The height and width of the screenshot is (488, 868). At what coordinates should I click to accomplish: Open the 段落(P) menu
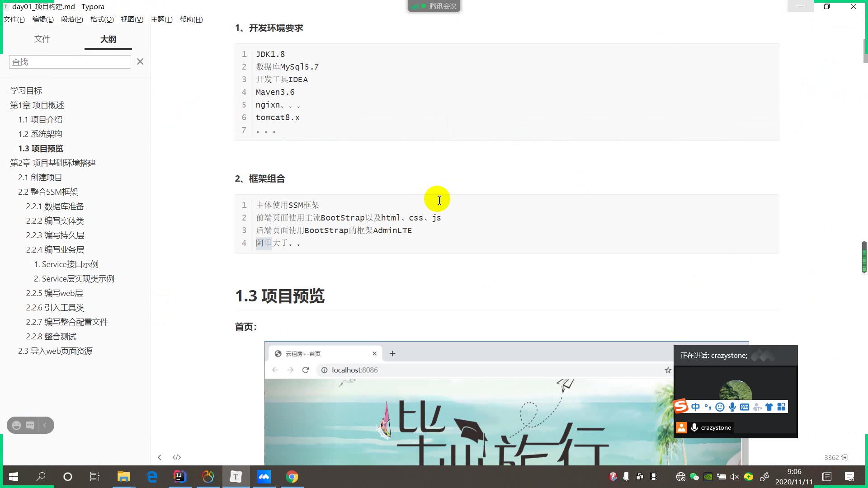click(x=72, y=19)
